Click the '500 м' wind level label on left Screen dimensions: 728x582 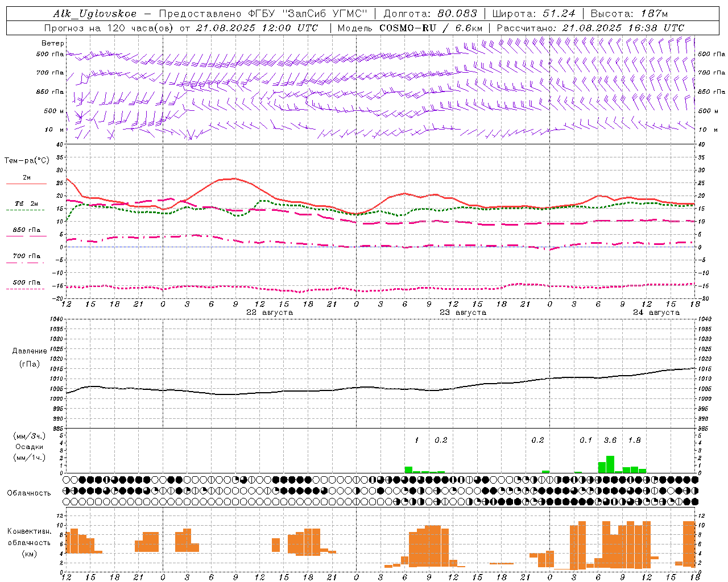55,111
